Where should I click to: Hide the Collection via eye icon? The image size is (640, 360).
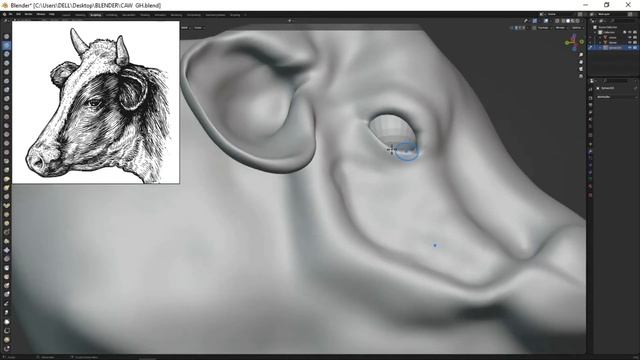pos(630,32)
